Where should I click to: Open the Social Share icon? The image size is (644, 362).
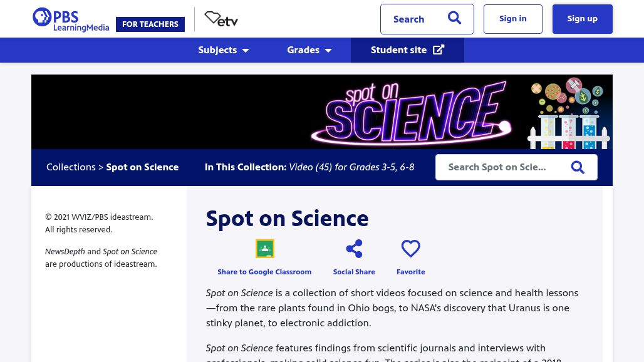click(x=354, y=249)
